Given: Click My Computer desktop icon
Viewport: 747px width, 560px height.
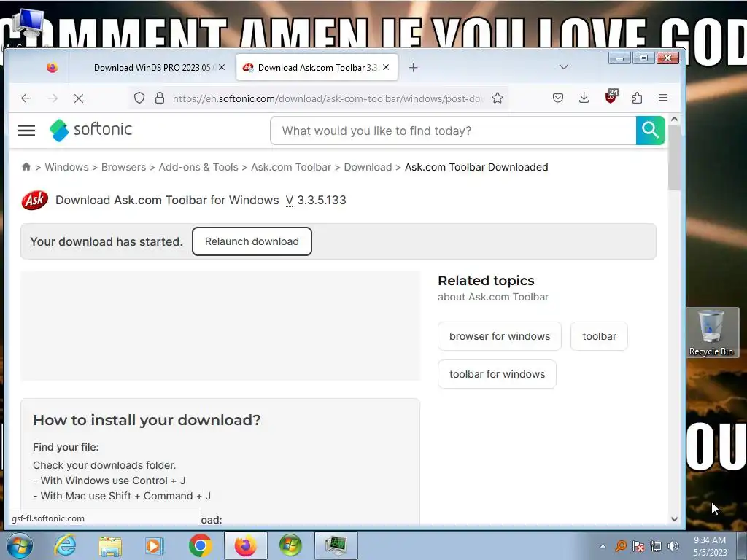Looking at the screenshot, I should pyautogui.click(x=28, y=26).
